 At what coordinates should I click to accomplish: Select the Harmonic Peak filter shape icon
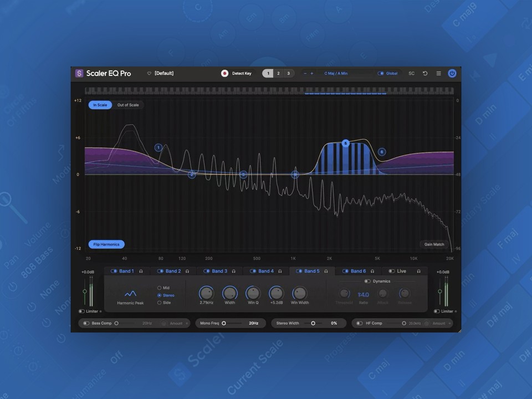pos(130,294)
